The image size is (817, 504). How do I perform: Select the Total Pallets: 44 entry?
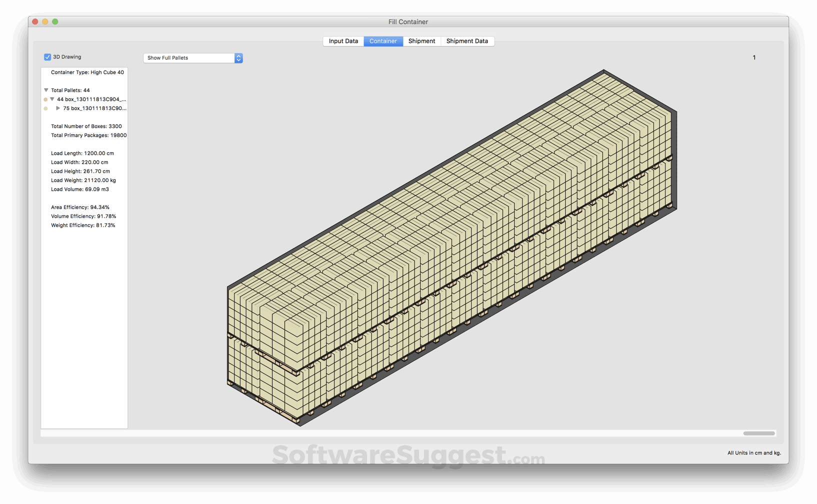click(70, 90)
